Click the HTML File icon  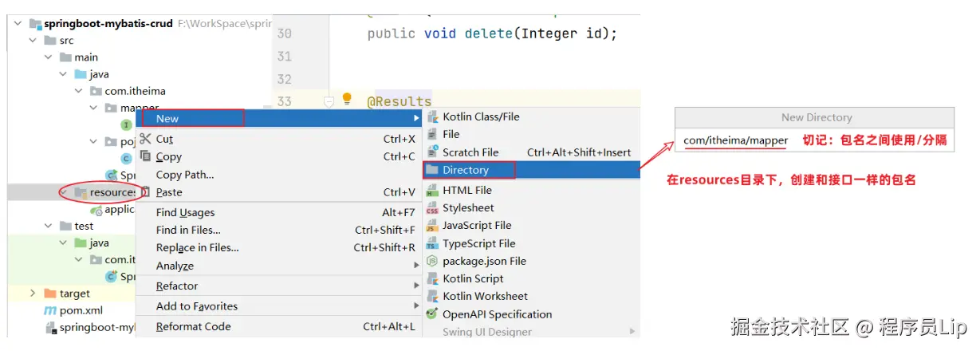[432, 191]
